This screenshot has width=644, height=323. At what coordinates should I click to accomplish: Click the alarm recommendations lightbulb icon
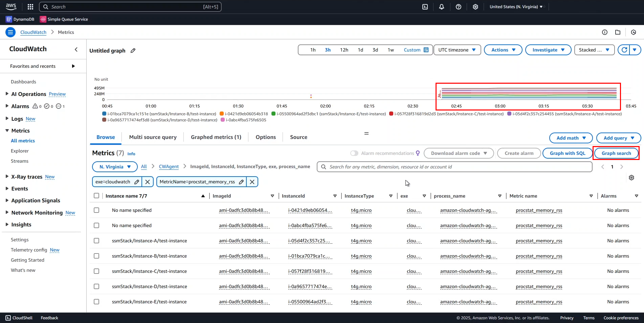click(418, 153)
